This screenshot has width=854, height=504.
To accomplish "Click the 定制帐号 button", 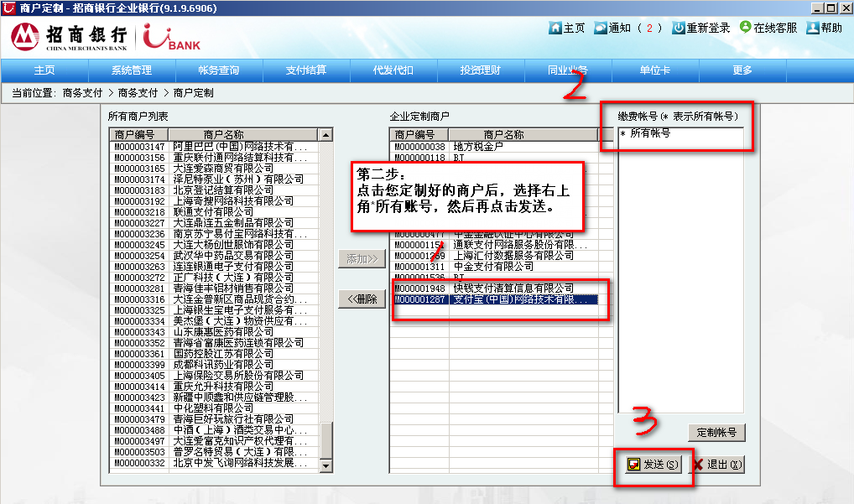I will pos(716,433).
